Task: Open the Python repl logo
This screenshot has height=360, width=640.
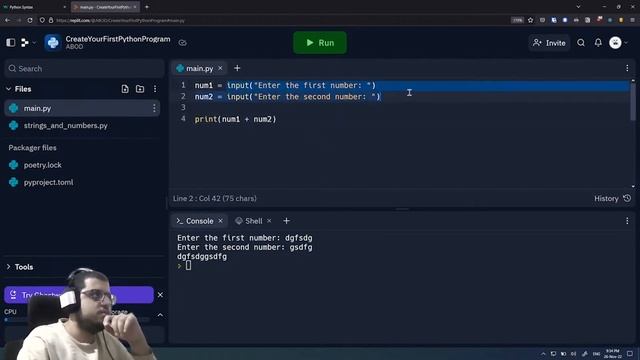Action: (x=53, y=42)
